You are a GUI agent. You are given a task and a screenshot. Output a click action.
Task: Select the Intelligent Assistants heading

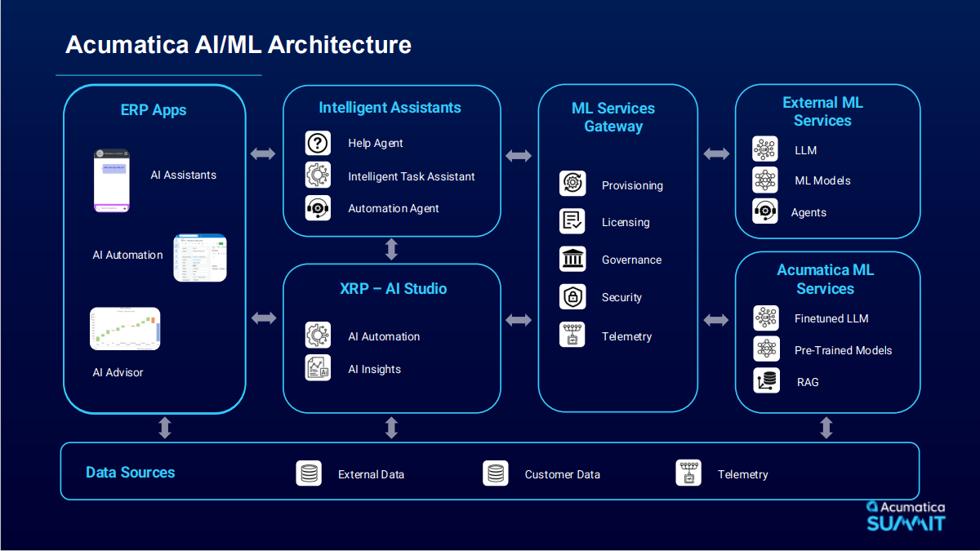point(390,107)
